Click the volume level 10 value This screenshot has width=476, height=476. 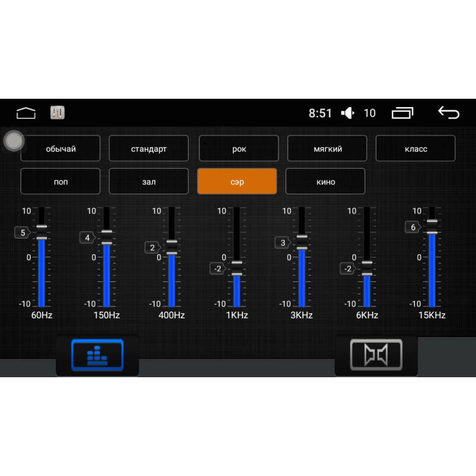[x=369, y=113]
